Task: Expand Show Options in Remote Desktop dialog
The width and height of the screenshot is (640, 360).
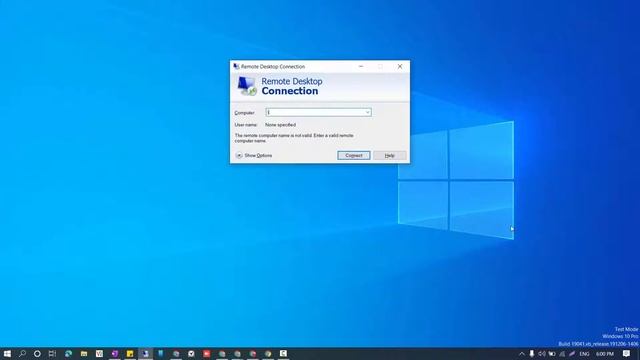Action: pyautogui.click(x=254, y=156)
